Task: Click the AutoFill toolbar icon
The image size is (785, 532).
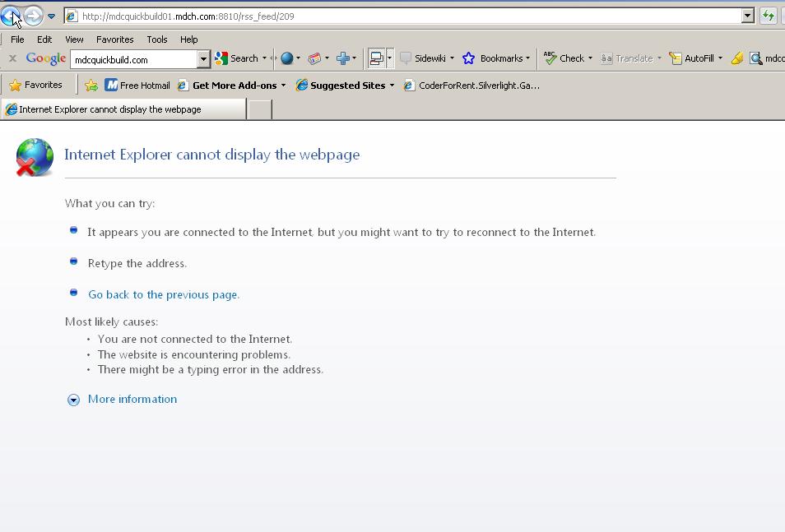Action: [x=676, y=58]
